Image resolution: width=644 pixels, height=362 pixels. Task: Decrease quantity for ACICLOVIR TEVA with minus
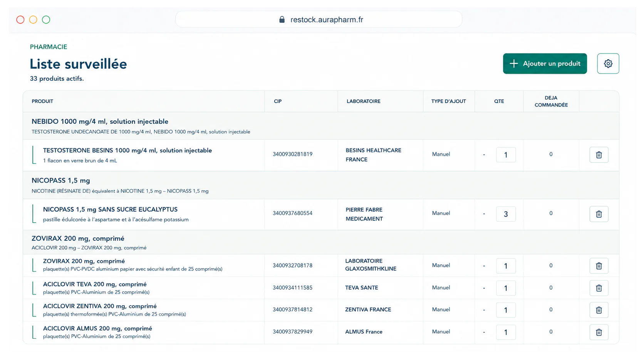(484, 288)
